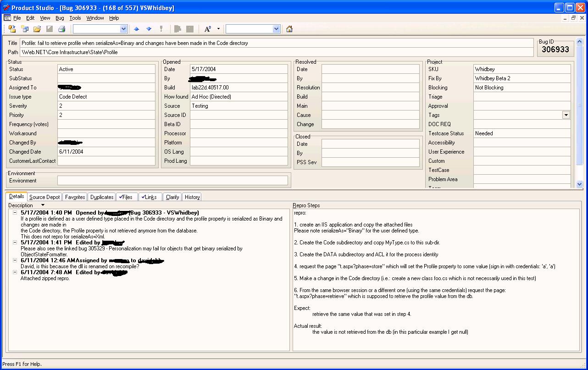The image size is (588, 370).
Task: Switch to the Details tab
Action: click(x=17, y=196)
